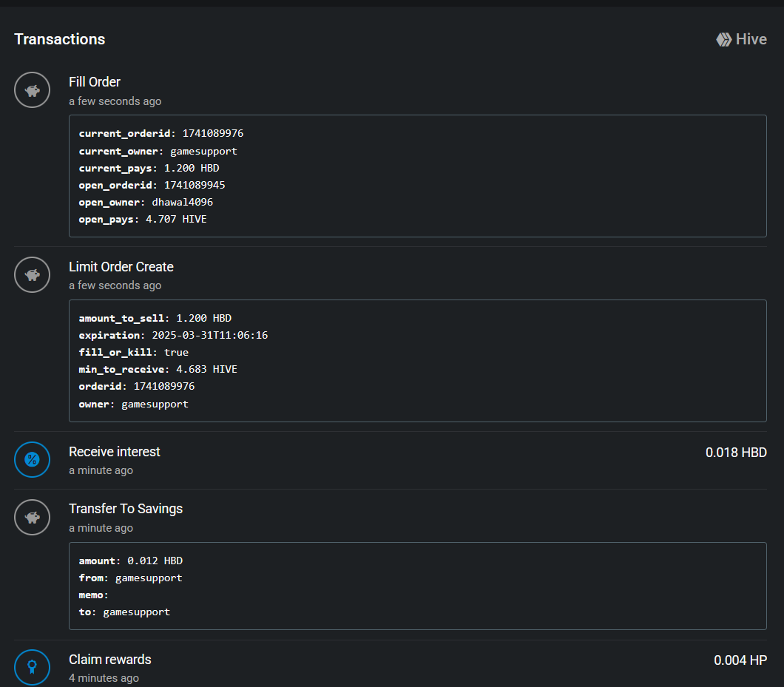This screenshot has height=687, width=784.
Task: Click the Transfer To Savings piggy bank icon
Action: 32,518
